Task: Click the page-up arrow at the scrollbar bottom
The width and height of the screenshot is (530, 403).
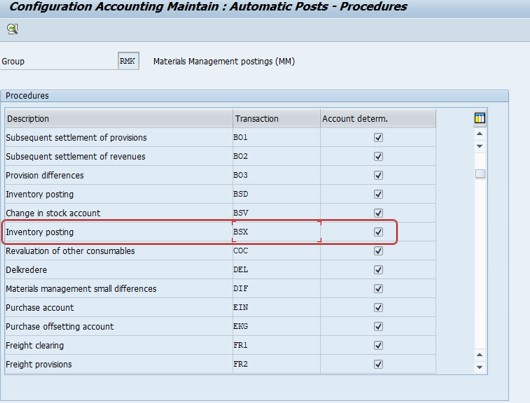Action: coord(480,355)
